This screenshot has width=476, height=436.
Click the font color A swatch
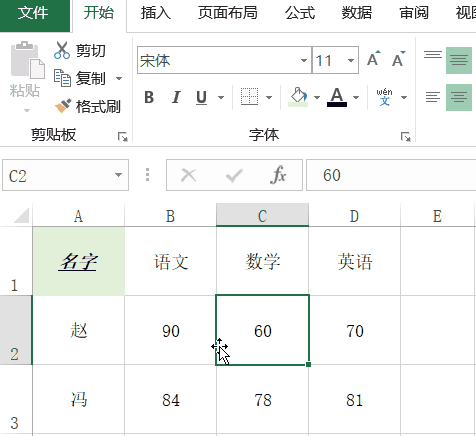click(x=337, y=97)
